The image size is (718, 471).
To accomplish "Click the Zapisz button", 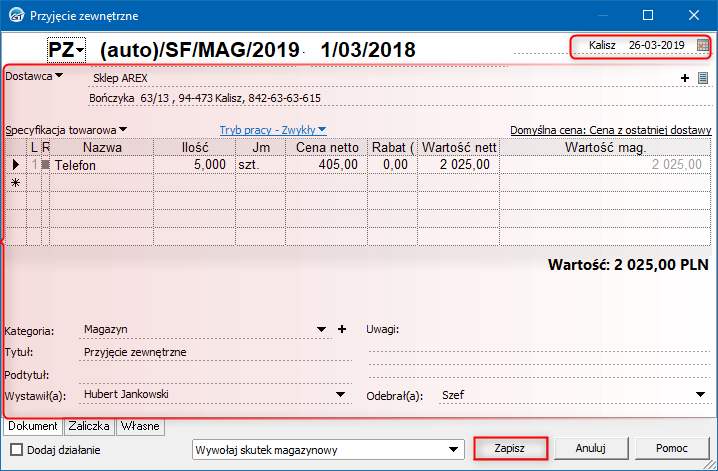I will [x=510, y=448].
